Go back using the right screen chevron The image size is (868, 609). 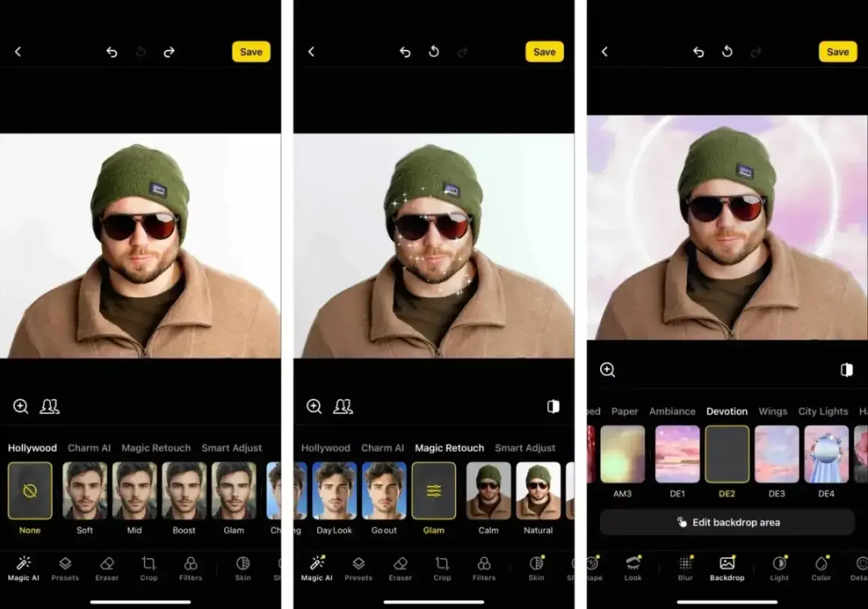605,52
